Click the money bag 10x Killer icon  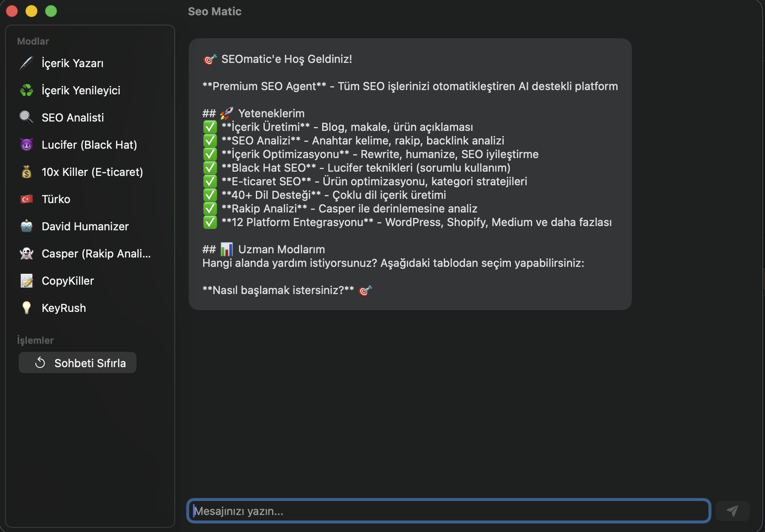tap(26, 172)
